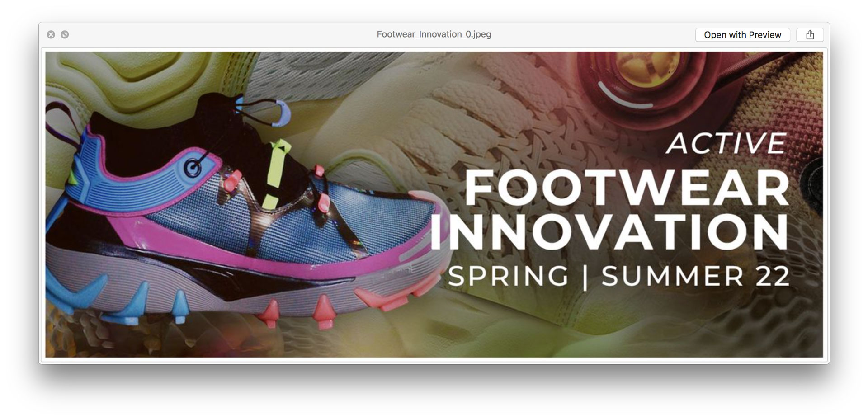Click the INNOVATION headline text
Image resolution: width=868 pixels, height=419 pixels.
(609, 232)
